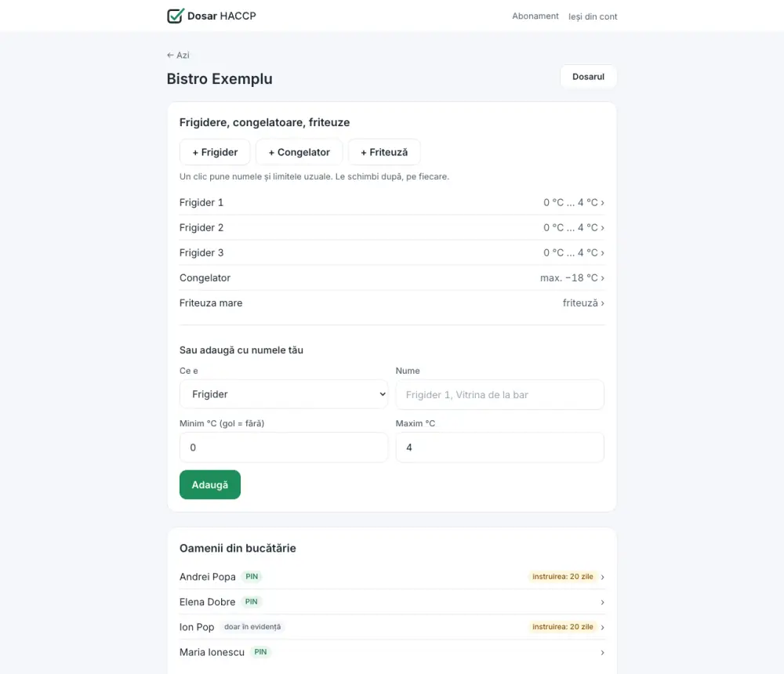Click 'Ieși din cont' to log out
The image size is (784, 674).
[x=593, y=16]
